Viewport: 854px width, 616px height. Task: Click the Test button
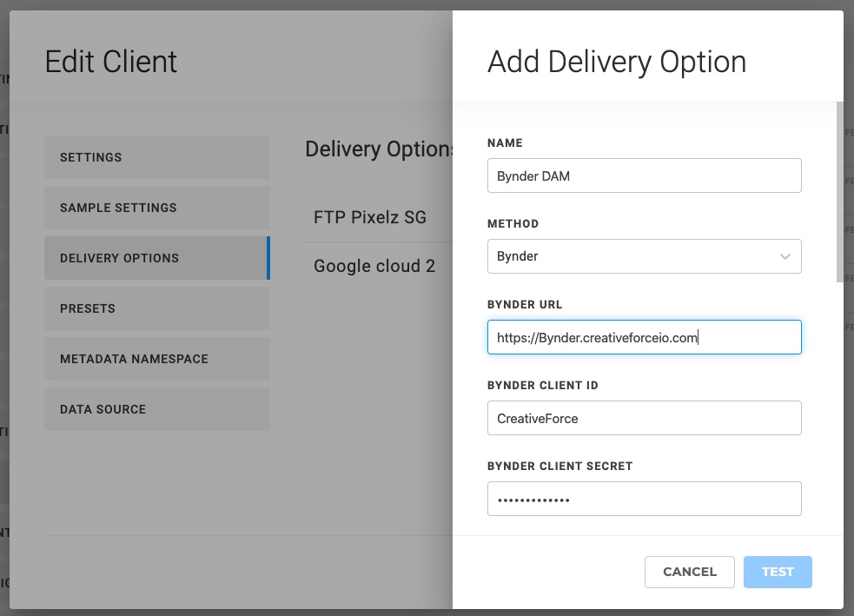point(778,572)
